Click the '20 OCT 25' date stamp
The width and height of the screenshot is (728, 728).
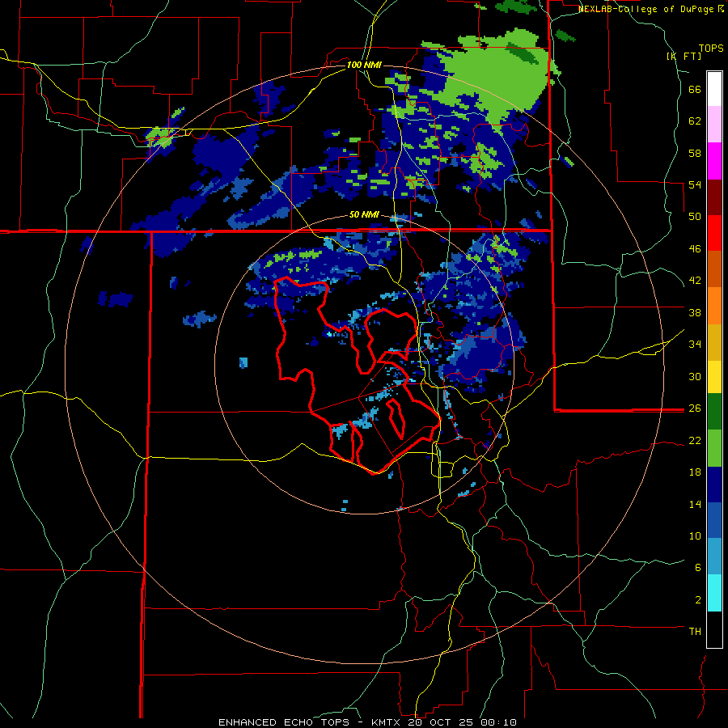pyautogui.click(x=442, y=722)
